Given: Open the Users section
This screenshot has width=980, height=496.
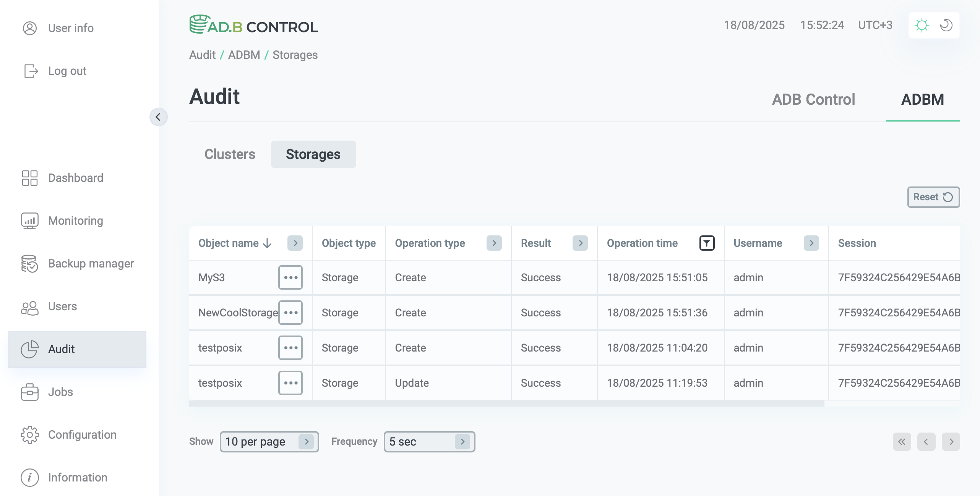Looking at the screenshot, I should [62, 306].
